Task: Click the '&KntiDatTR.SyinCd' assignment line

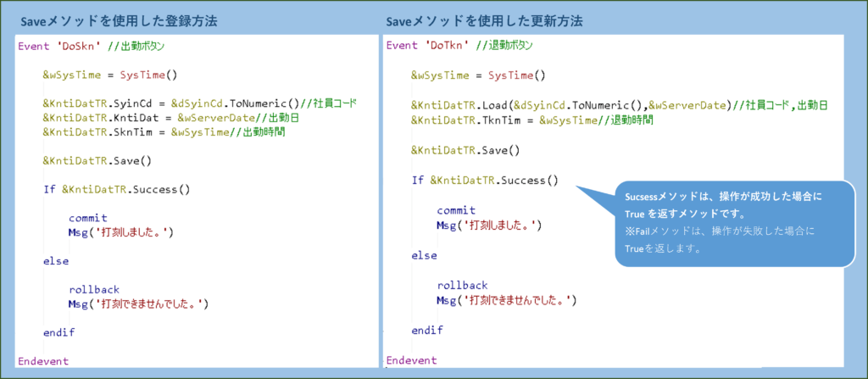Action: (x=200, y=103)
